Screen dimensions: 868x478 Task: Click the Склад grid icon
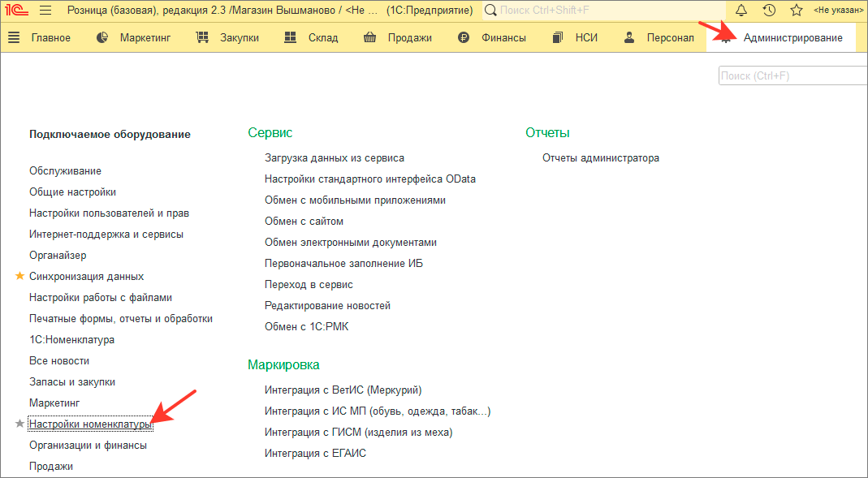tap(290, 37)
